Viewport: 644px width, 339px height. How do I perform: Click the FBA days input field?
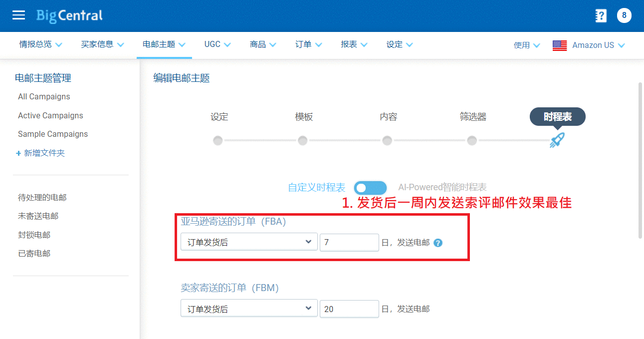pos(349,243)
